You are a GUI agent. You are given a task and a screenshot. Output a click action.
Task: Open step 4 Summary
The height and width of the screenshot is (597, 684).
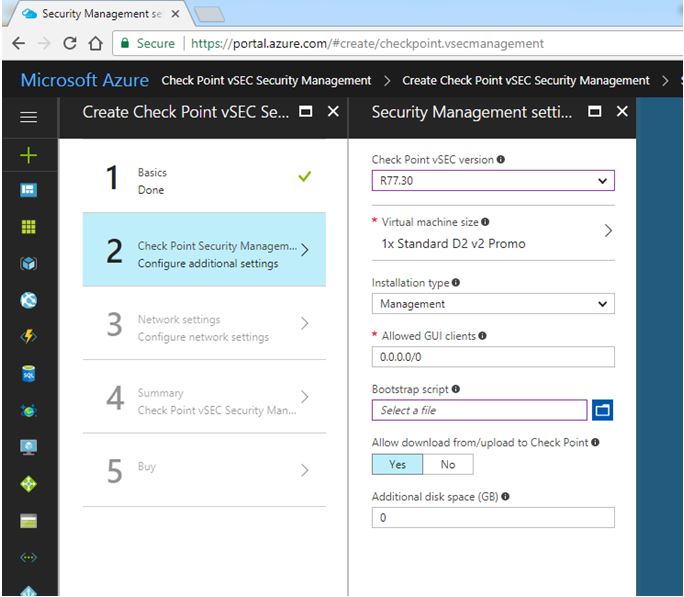point(204,396)
